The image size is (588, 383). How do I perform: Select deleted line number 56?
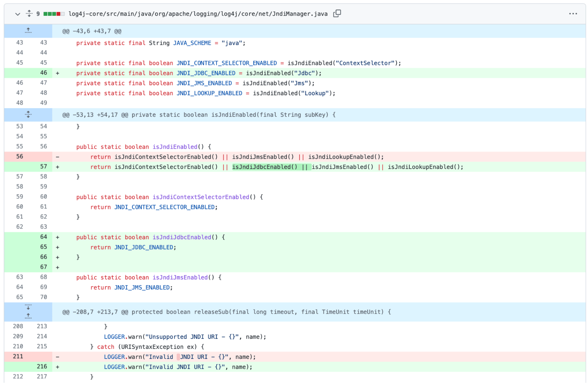click(x=19, y=157)
